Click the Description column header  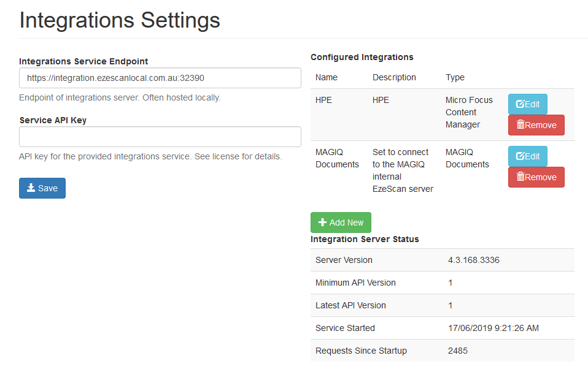point(394,77)
